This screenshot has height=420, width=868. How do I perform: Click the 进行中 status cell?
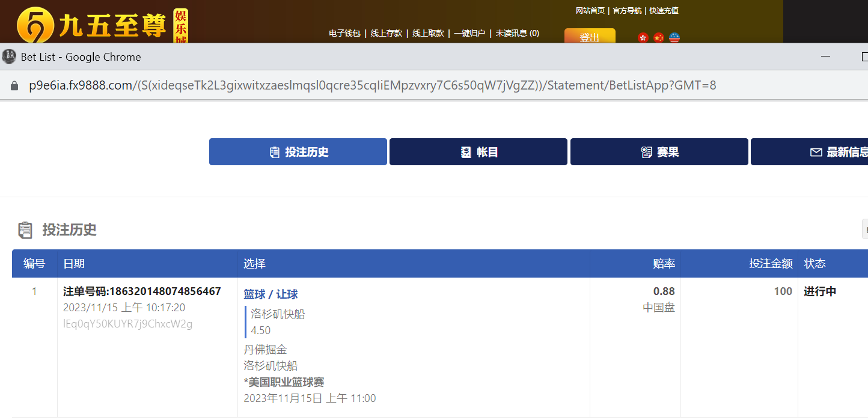tap(820, 291)
